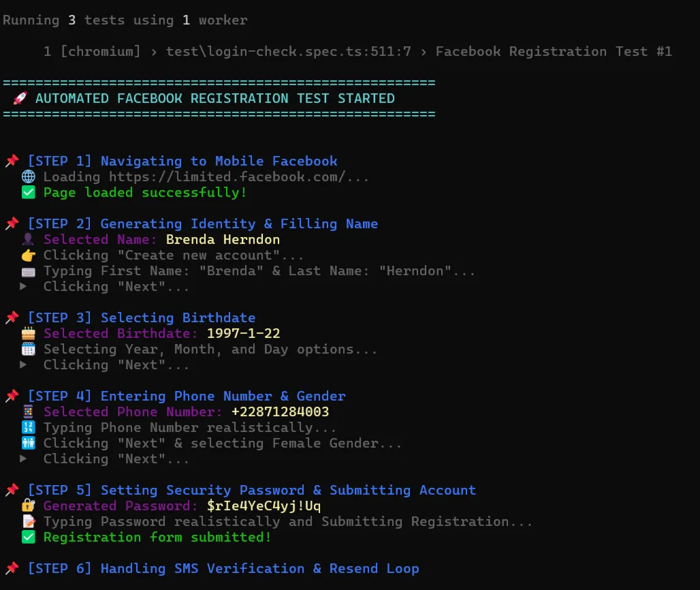
Task: Click the test\login-check.spec.ts:511:7 file reference
Action: click(289, 51)
